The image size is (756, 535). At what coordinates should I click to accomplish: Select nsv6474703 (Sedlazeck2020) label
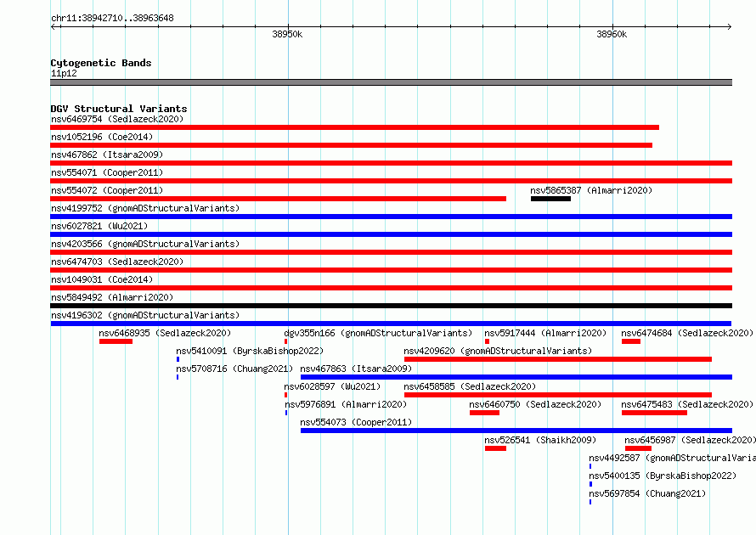[x=117, y=262]
